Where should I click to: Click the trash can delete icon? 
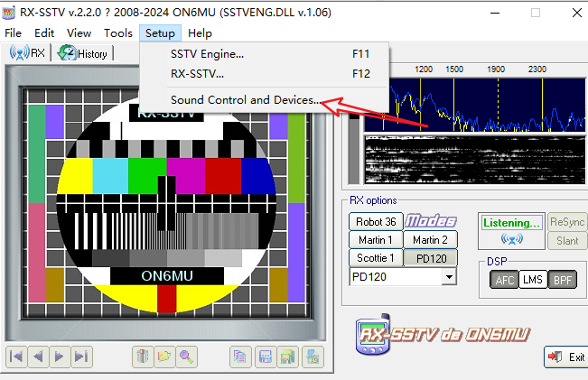pyautogui.click(x=143, y=357)
